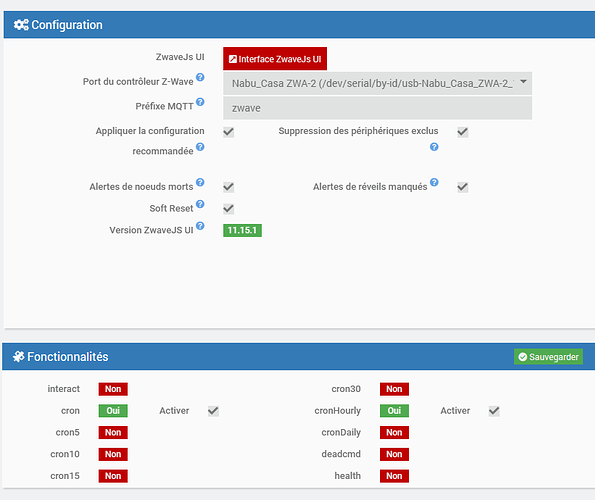Viewport: 595px width, 500px height.
Task: Toggle the Soft Reset checkbox
Action: [x=228, y=209]
